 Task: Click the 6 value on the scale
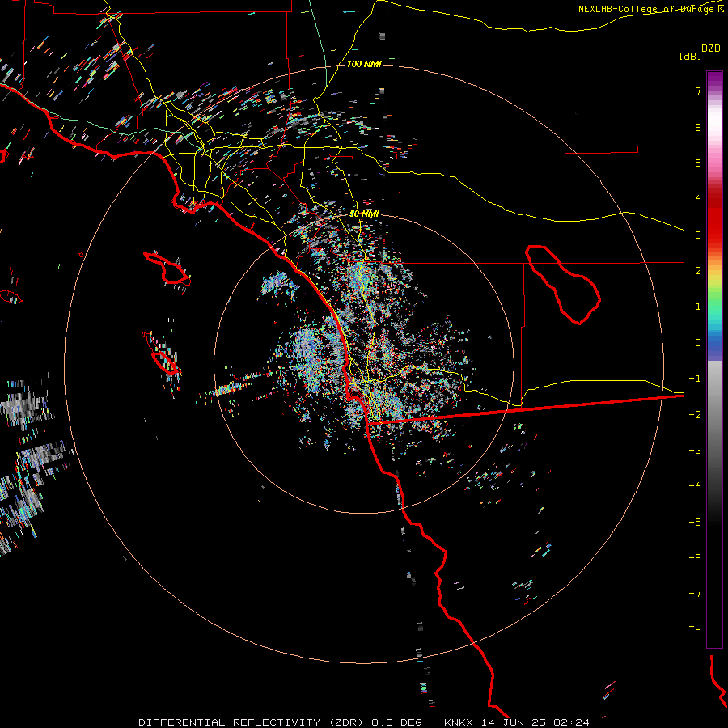tap(698, 127)
